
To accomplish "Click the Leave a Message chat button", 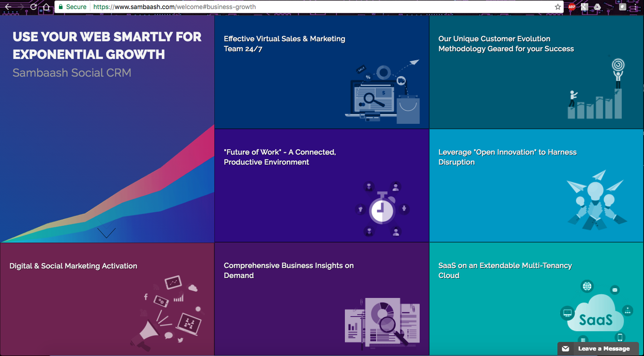I will tap(598, 349).
